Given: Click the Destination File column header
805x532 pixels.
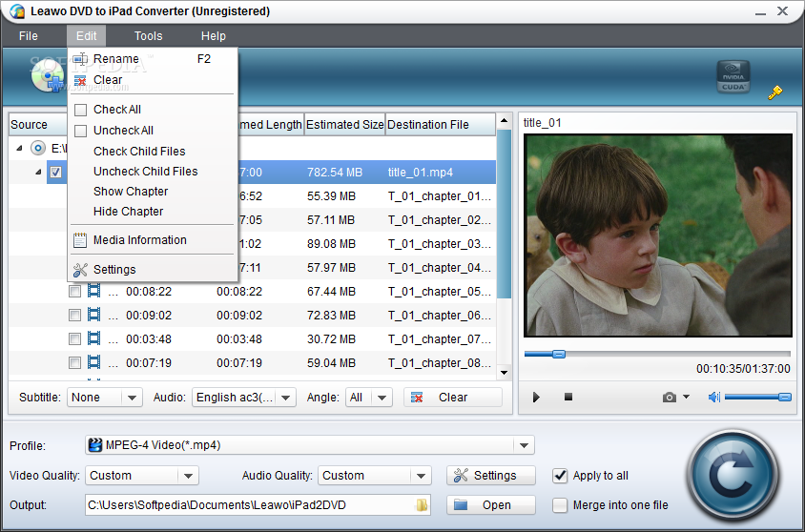Looking at the screenshot, I should [440, 125].
